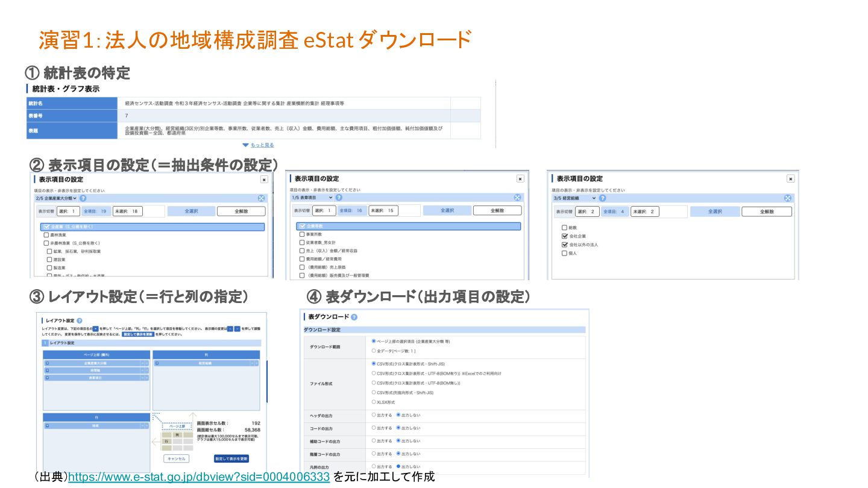
Task: Close the 1/5 表章項目 settings dialog
Action: pyautogui.click(x=520, y=178)
